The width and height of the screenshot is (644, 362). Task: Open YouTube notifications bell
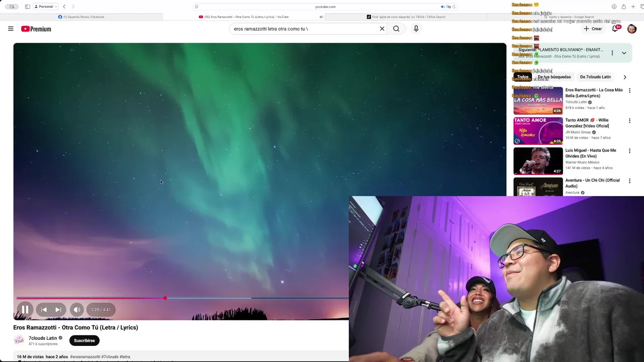[x=615, y=29]
